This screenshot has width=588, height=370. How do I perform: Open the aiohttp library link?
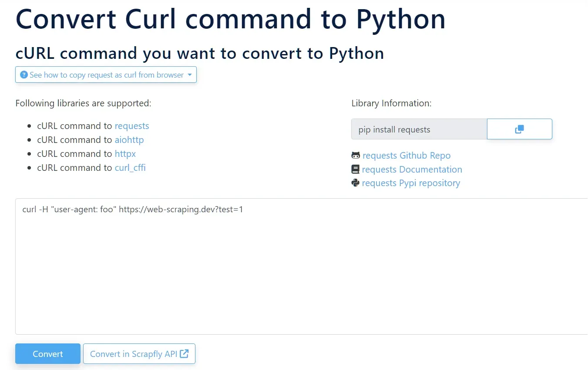(129, 139)
